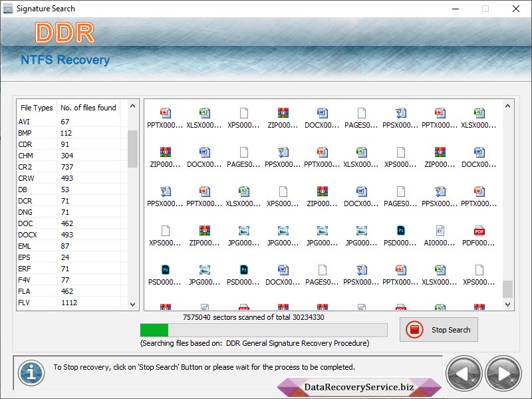532x399 pixels.
Task: Click the JPG000 image file icon
Action: (243, 231)
